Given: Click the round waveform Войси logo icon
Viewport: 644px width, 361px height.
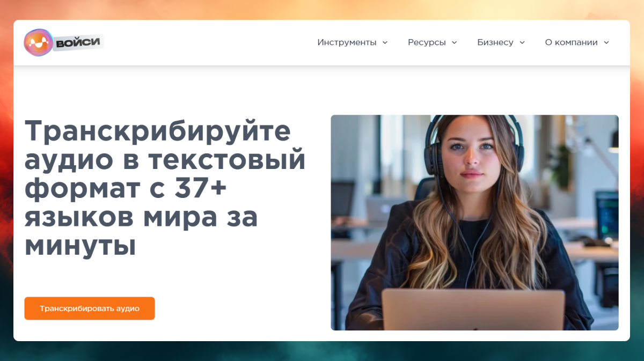Looking at the screenshot, I should (x=38, y=42).
